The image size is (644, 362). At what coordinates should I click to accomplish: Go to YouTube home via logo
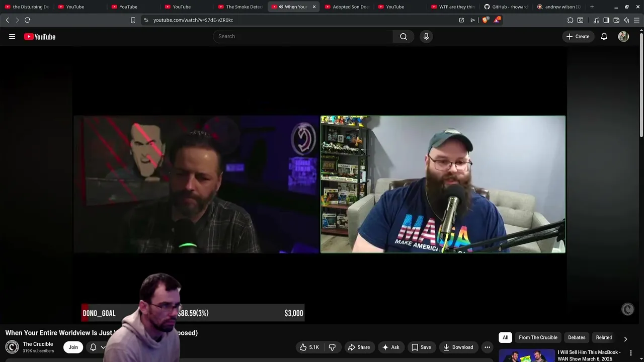tap(40, 36)
